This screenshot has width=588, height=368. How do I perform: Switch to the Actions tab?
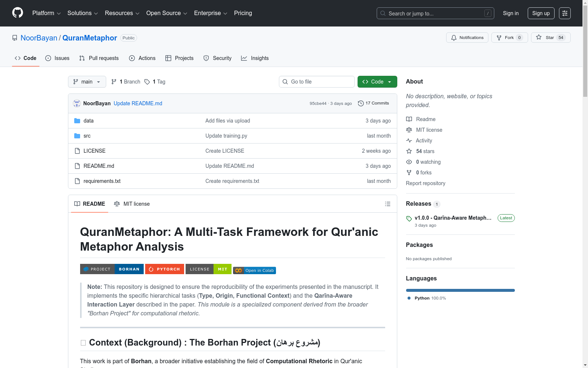tap(142, 58)
